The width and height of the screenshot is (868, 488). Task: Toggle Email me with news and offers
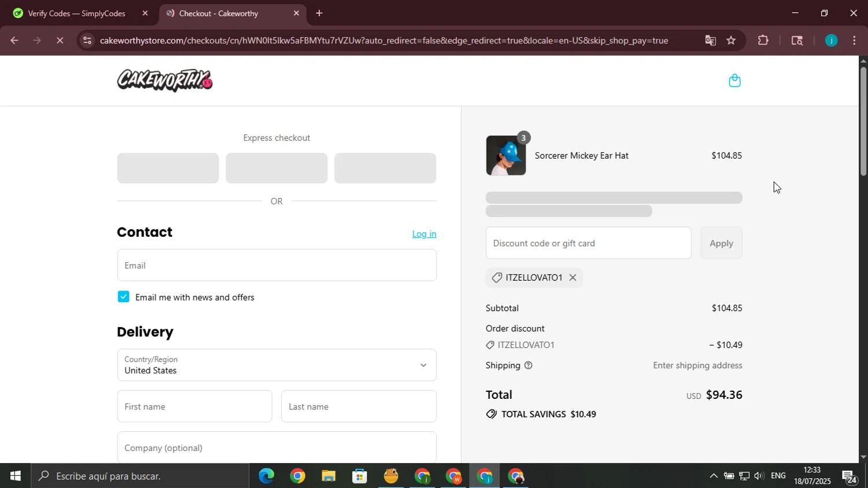coord(123,297)
